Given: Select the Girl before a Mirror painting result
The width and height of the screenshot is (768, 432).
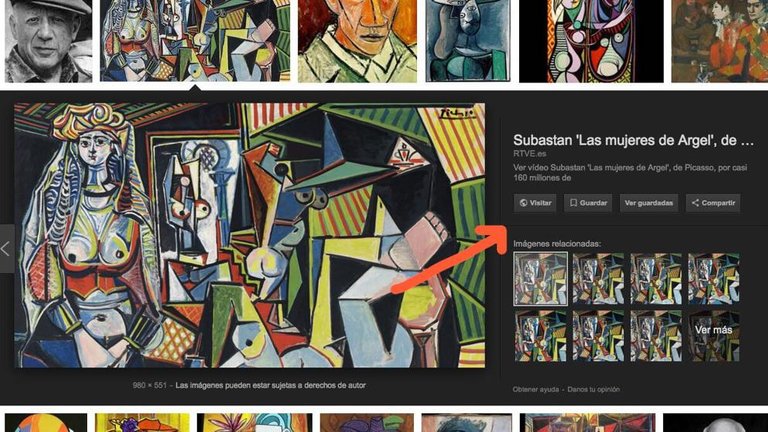Looking at the screenshot, I should tap(591, 41).
